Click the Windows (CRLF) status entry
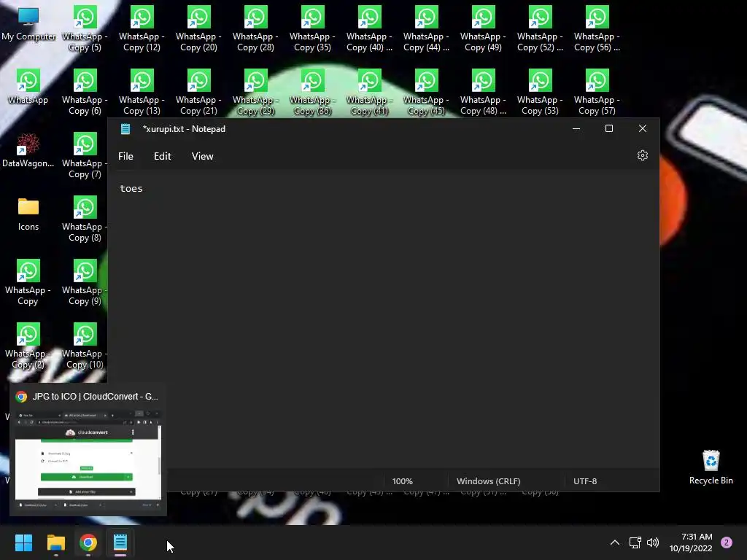The width and height of the screenshot is (747, 560). (x=488, y=481)
